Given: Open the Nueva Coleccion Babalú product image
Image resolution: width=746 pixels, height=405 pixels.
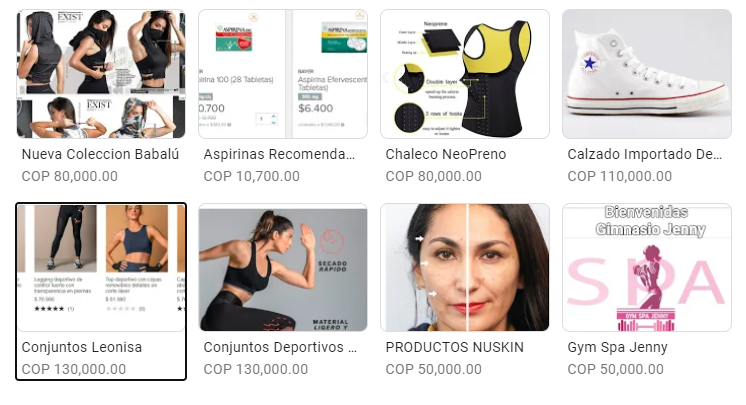Looking at the screenshot, I should coord(101,74).
